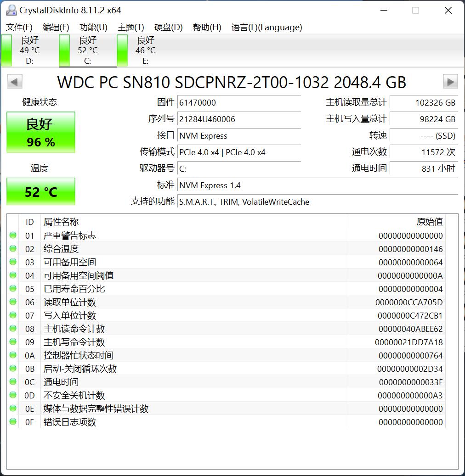Click status dot for ID 09 主机写命令计数
The image size is (465, 476).
[13, 342]
